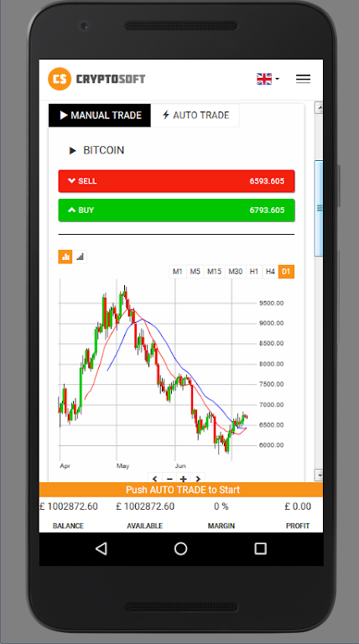359x644 pixels.
Task: Tap the Android back navigation button
Action: click(x=101, y=548)
